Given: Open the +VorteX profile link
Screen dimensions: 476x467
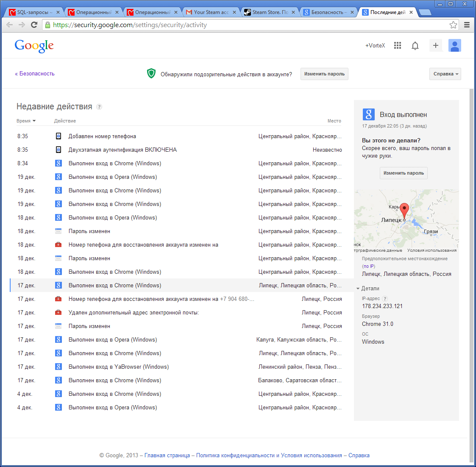Looking at the screenshot, I should click(375, 45).
